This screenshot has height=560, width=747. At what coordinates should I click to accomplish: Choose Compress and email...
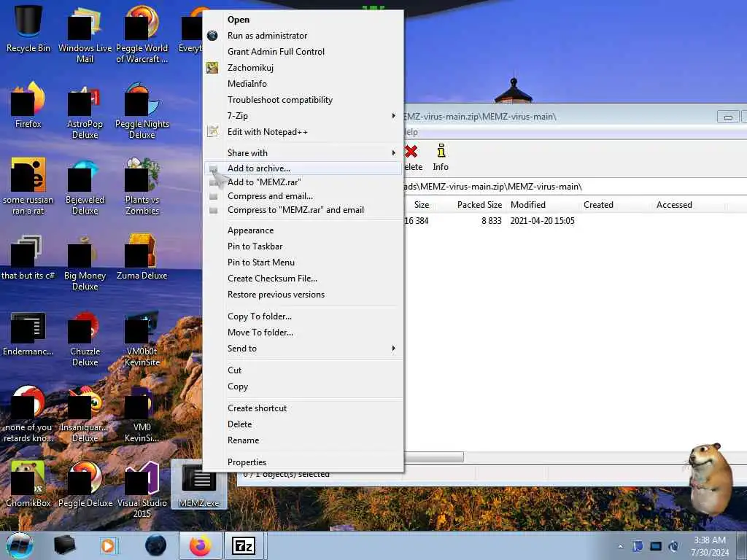pos(303,196)
